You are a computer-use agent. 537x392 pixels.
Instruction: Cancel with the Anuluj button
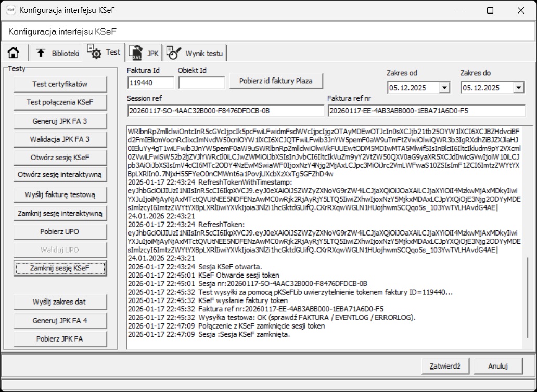(498, 366)
